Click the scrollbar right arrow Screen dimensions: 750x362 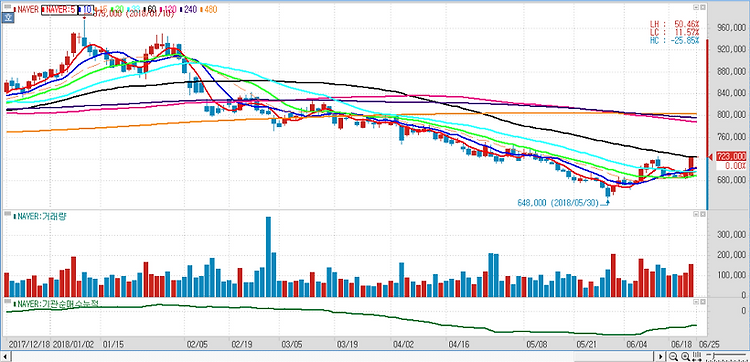click(661, 357)
